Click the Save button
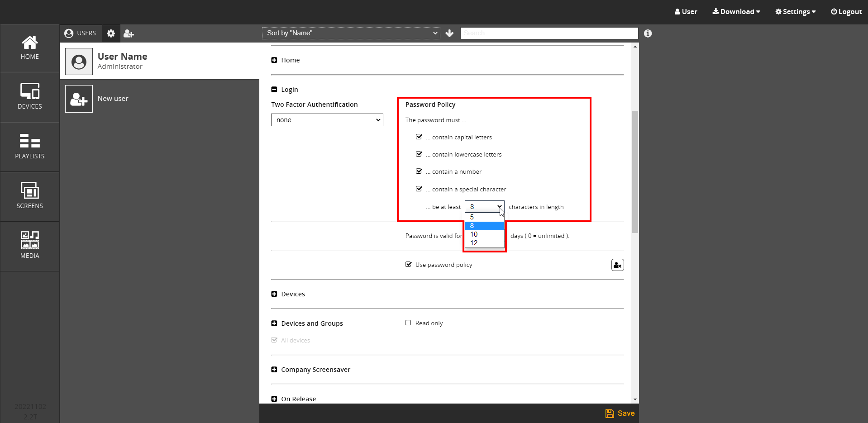This screenshot has width=868, height=423. pos(620,413)
